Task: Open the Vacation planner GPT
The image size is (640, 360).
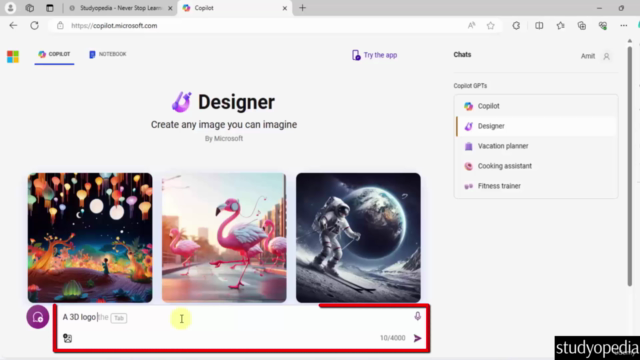Action: point(536,146)
